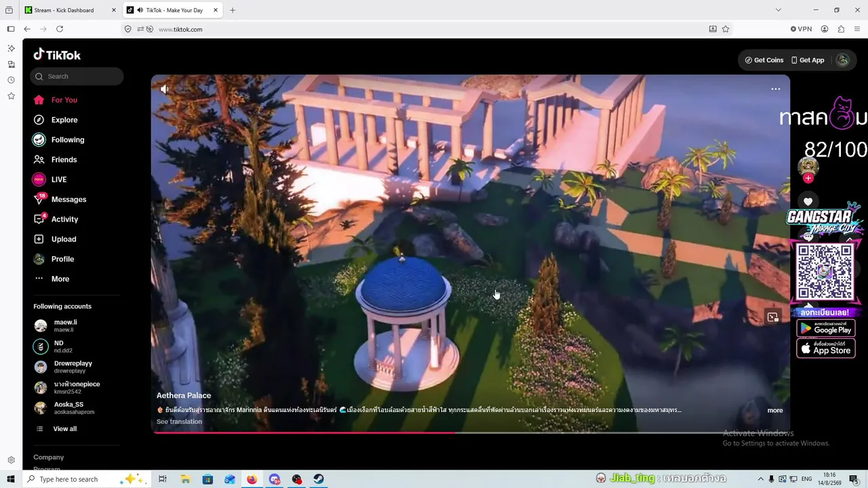Click the TikTok search field
This screenshot has width=868, height=488.
[77, 77]
